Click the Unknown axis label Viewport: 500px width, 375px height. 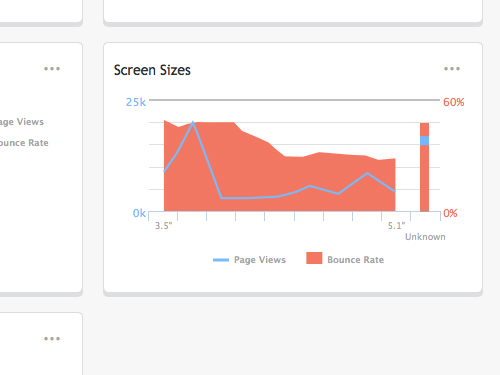coord(425,237)
